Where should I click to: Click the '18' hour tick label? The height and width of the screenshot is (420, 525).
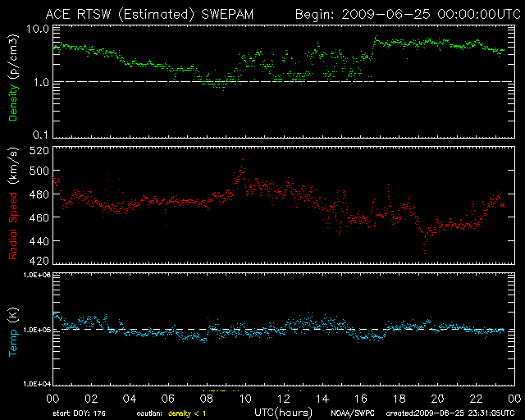pyautogui.click(x=399, y=399)
